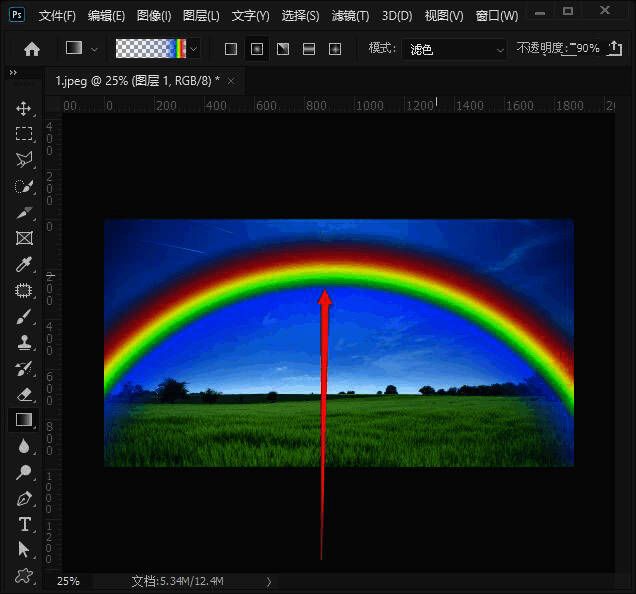Expand status bar info arrow
This screenshot has width=636, height=594.
click(269, 582)
